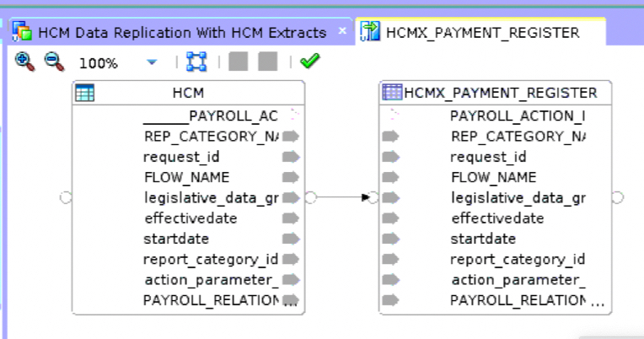Select FLOW_NAME in HCMX_PAYMENT_REGISTER
Viewport: 644px width, 339px height.
(x=494, y=178)
